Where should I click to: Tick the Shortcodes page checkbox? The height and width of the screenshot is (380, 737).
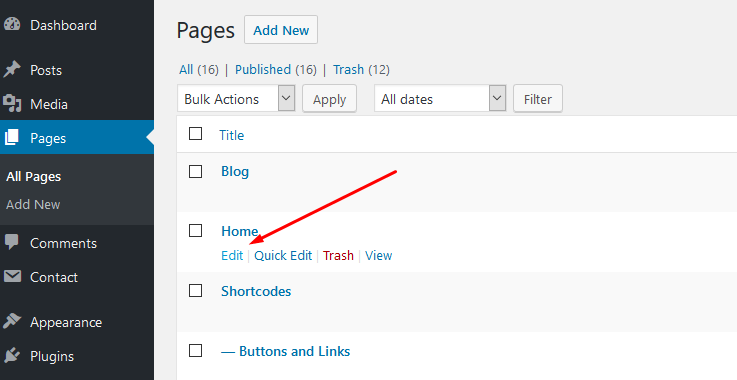[x=196, y=291]
